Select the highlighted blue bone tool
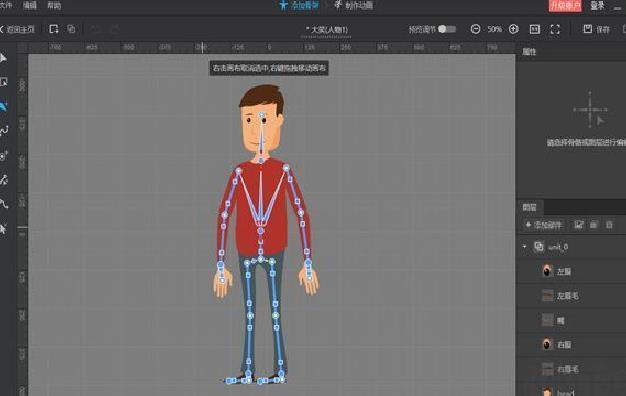The height and width of the screenshot is (396, 626). [3, 107]
